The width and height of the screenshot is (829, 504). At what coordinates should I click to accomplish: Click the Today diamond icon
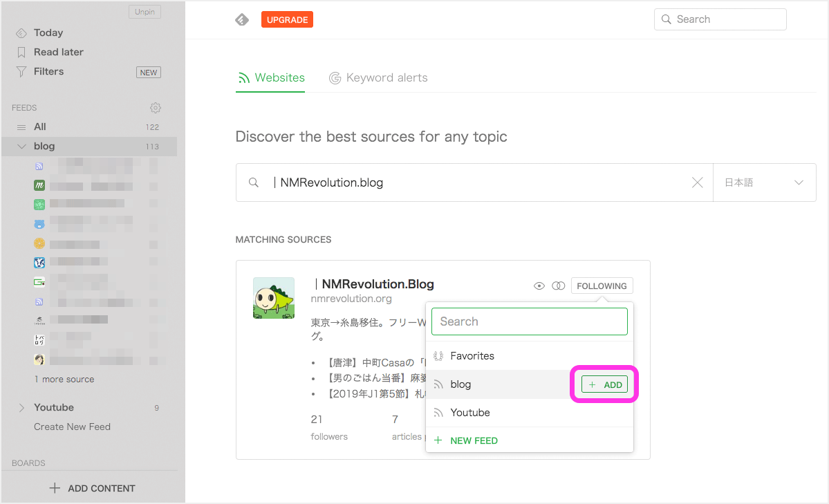point(21,33)
